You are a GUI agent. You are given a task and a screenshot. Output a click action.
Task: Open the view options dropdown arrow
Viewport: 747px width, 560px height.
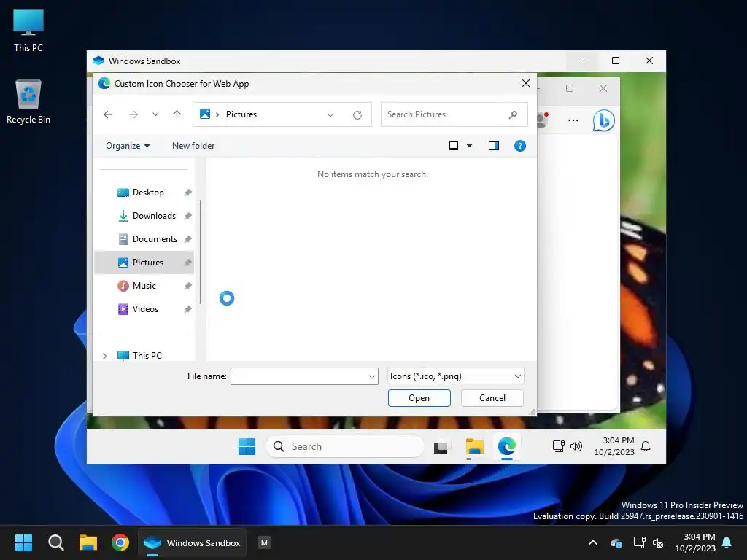tap(469, 146)
